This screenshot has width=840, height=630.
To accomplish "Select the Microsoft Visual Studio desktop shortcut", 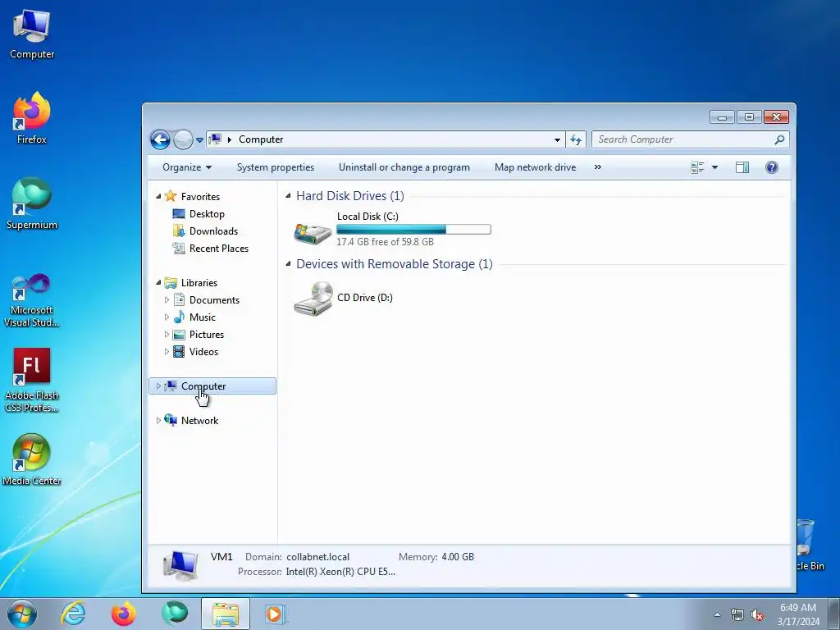I will click(32, 300).
